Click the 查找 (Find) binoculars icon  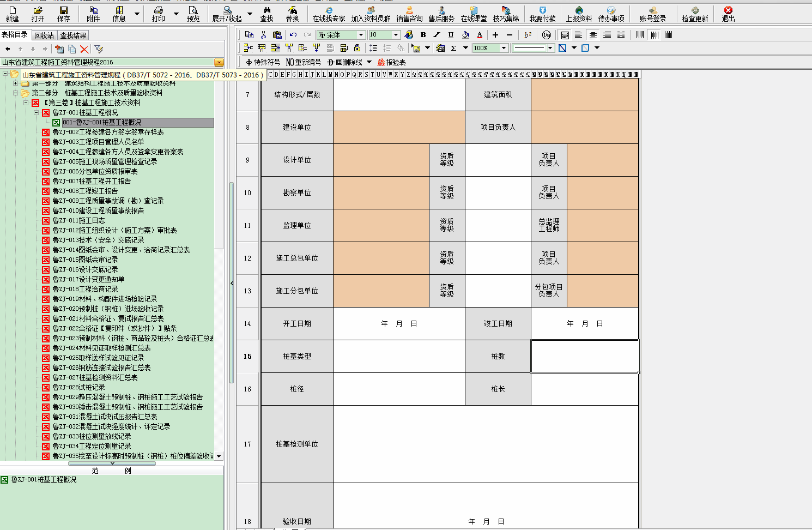[x=266, y=13]
